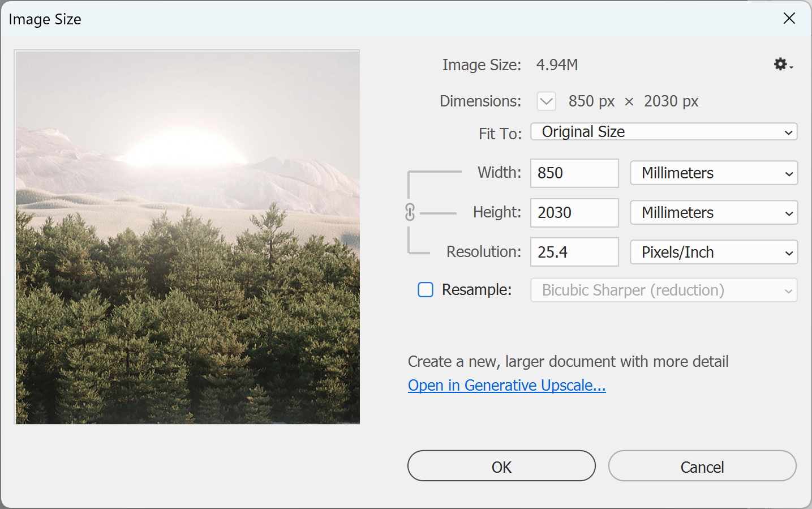Click the Image Size title bar text

pyautogui.click(x=45, y=19)
